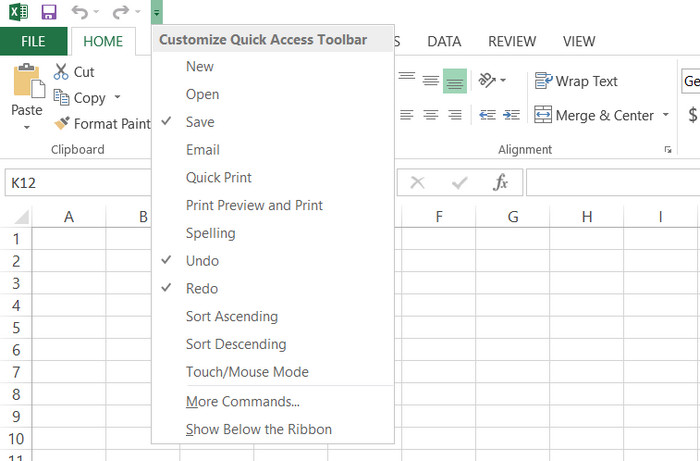Uncheck Redo in the Quick Access menu
The image size is (700, 461).
[x=273, y=288]
